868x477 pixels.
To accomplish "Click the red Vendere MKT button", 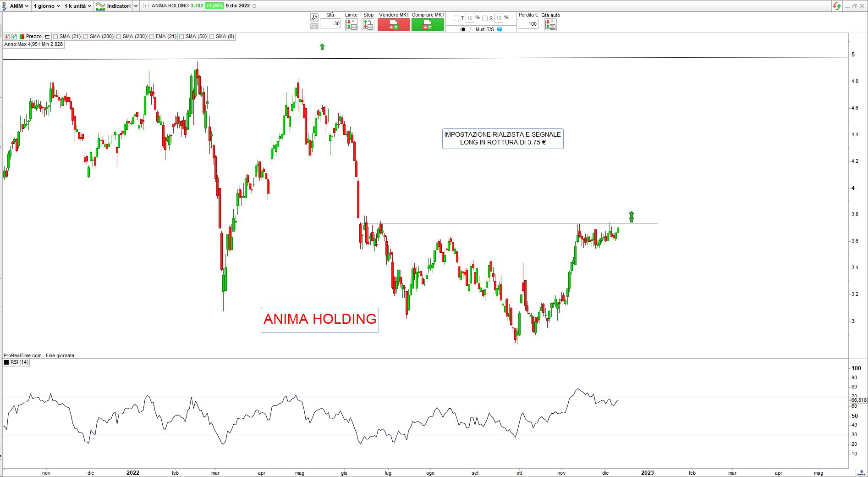I will tap(394, 25).
